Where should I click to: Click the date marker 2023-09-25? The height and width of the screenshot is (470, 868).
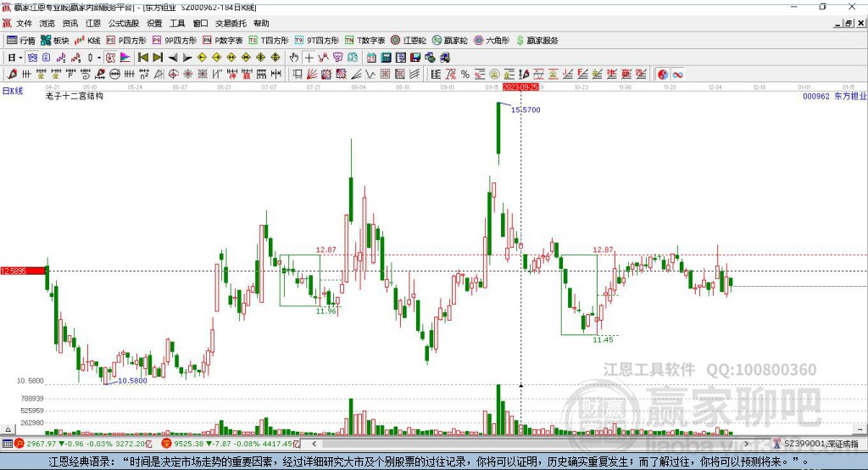(520, 87)
